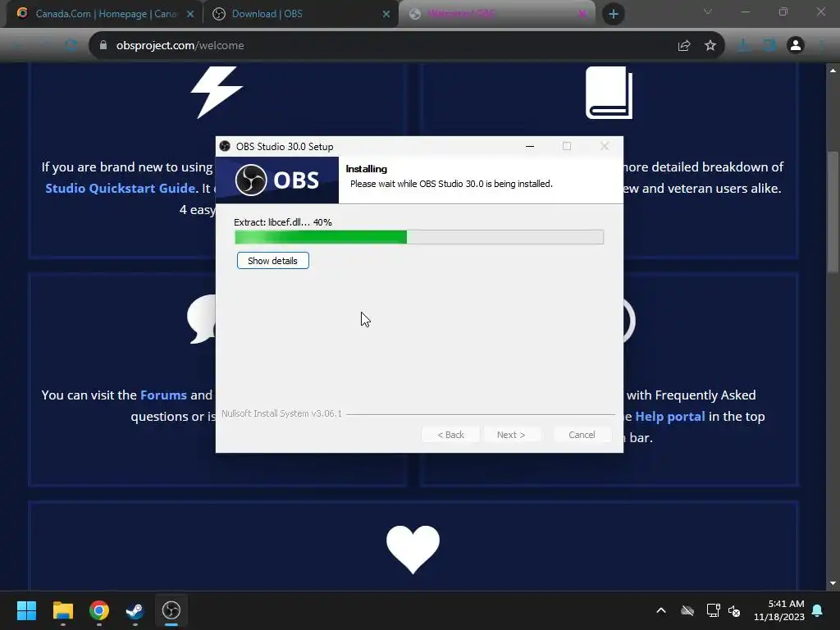Open Chrome profile avatar
Screen dimensions: 840x630
click(x=796, y=46)
